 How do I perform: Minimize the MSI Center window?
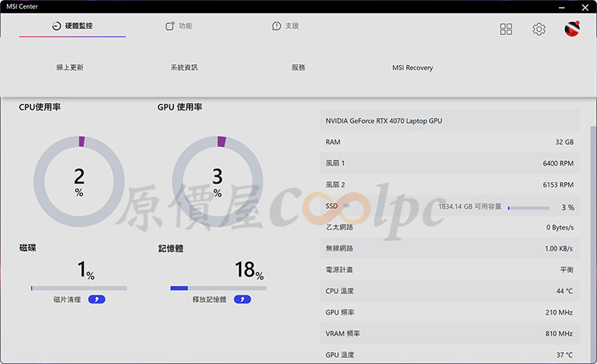(562, 7)
